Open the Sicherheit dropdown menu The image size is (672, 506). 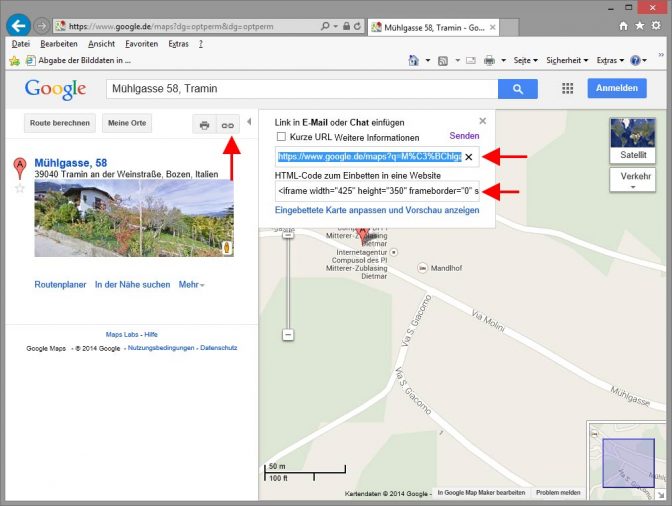click(x=567, y=60)
